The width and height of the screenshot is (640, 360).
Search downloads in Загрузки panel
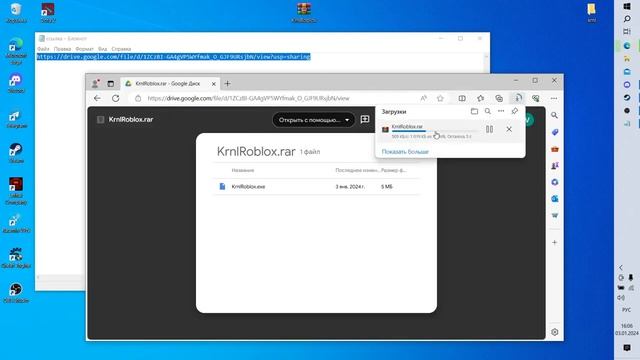[488, 111]
